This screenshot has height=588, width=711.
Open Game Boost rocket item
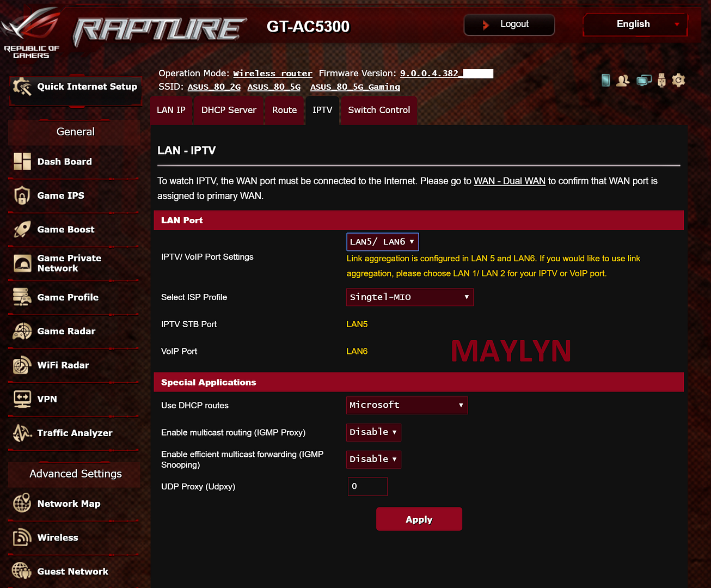[x=65, y=230]
